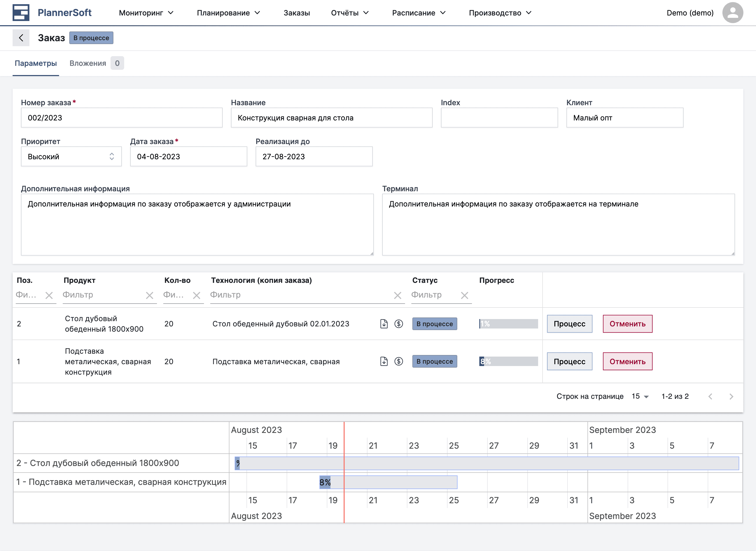756x551 pixels.
Task: Click the В процессе status badge
Action: pyautogui.click(x=91, y=38)
